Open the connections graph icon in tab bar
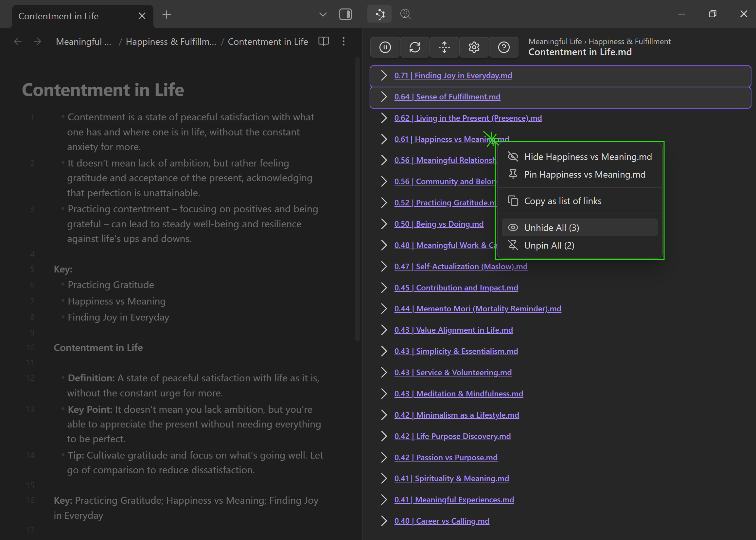 379,14
